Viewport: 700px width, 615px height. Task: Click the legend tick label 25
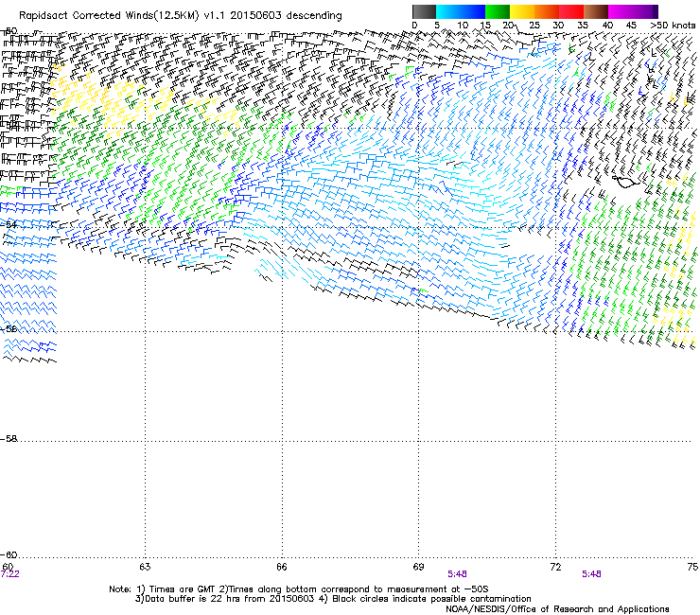tap(534, 26)
